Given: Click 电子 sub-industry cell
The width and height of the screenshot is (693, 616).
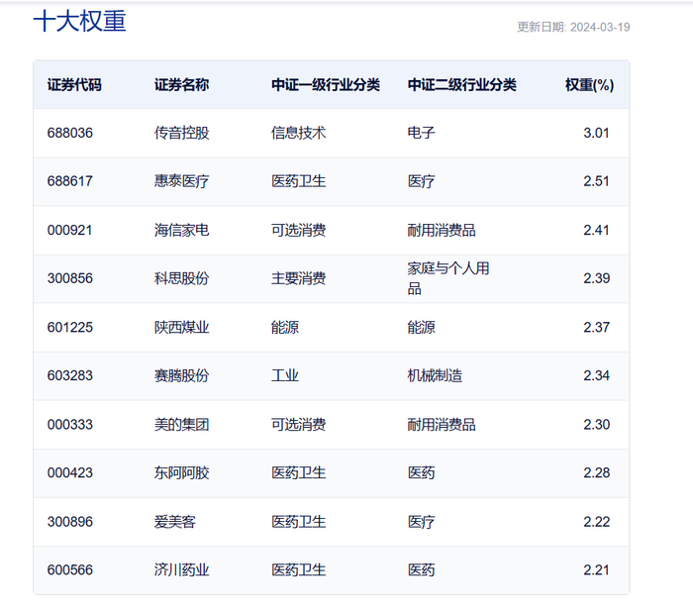Looking at the screenshot, I should 421,133.
